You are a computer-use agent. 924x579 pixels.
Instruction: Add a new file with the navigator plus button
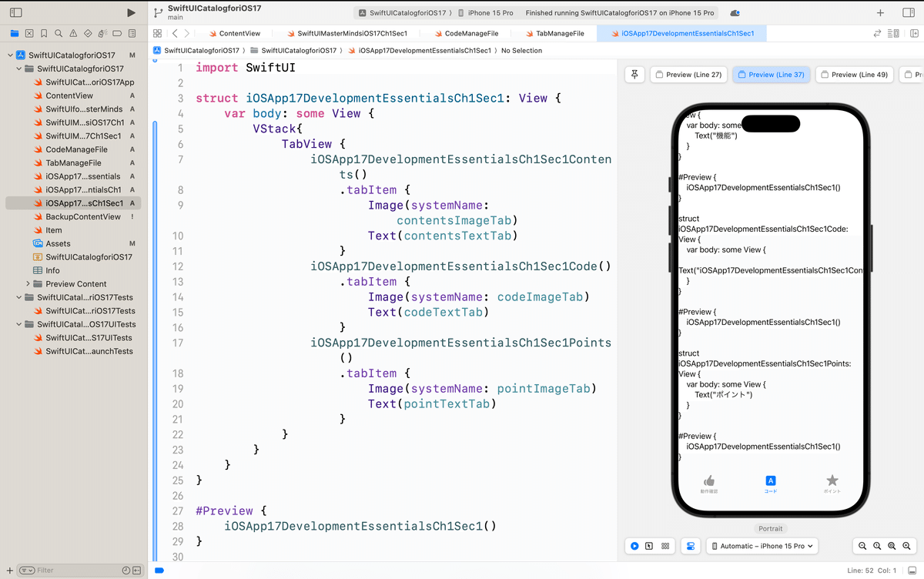coord(10,571)
